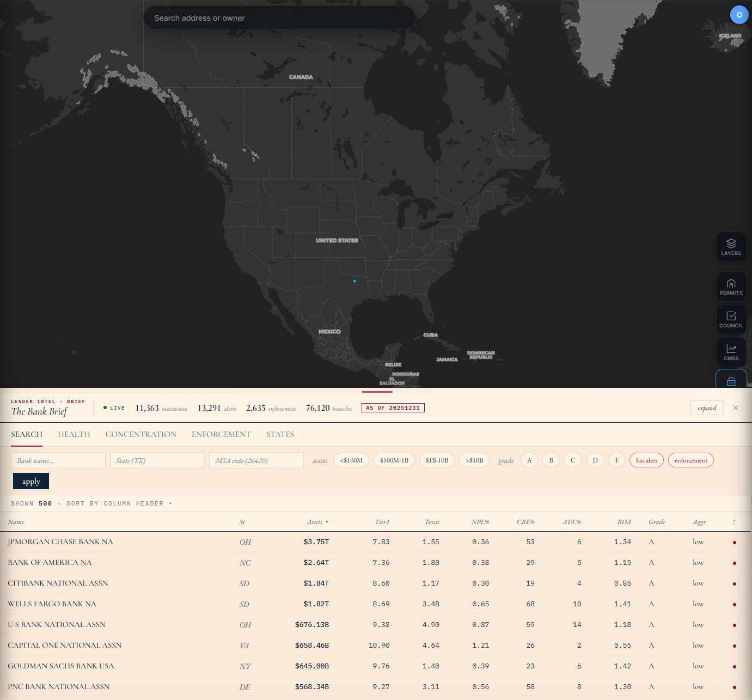Viewport: 752px width, 700px height.
Task: Click Bank of America alert dot
Action: [x=735, y=563]
